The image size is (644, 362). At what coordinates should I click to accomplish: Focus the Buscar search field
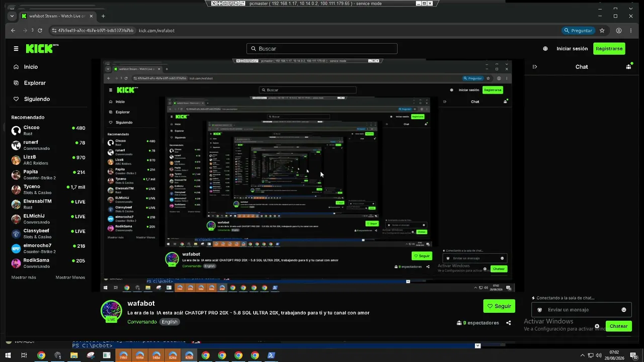tap(322, 49)
